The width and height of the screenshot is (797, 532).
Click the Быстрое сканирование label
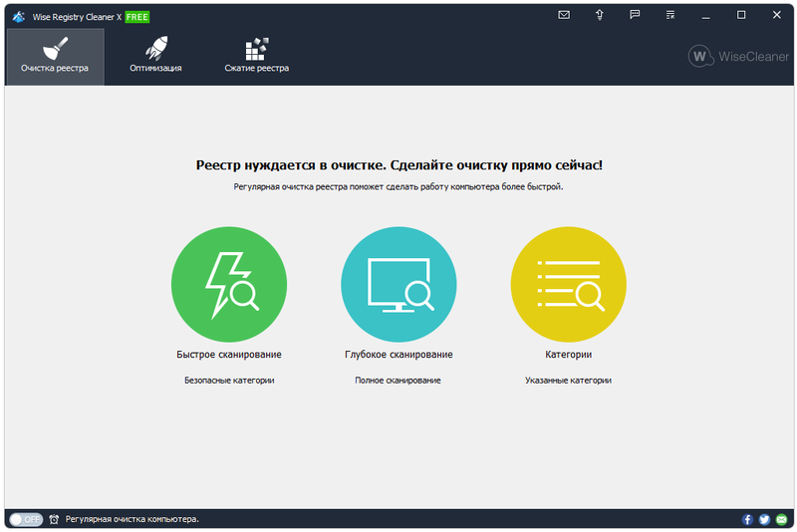coord(229,354)
